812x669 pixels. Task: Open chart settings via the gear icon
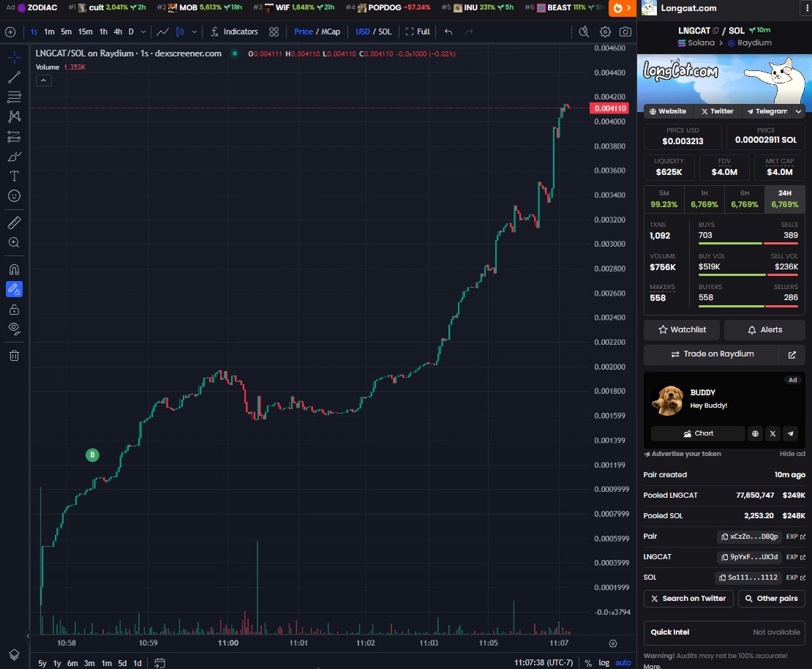pyautogui.click(x=605, y=31)
